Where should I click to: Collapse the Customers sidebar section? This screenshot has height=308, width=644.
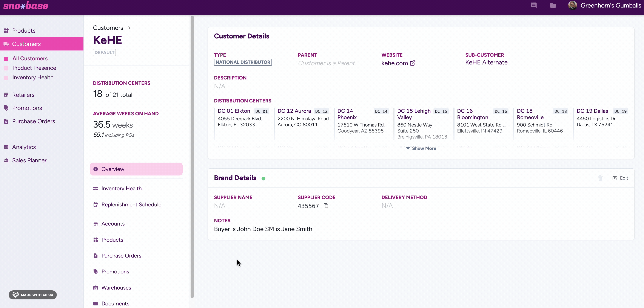click(x=26, y=44)
